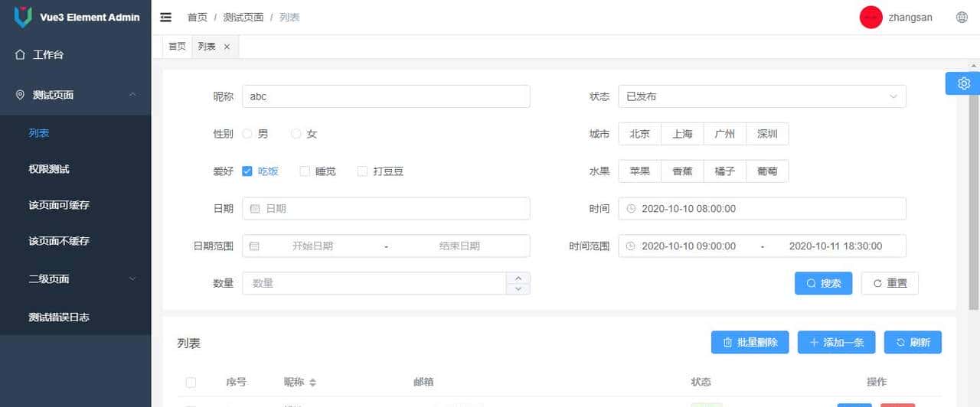Increase 数量 with the up arrow
The width and height of the screenshot is (980, 407).
tap(518, 278)
